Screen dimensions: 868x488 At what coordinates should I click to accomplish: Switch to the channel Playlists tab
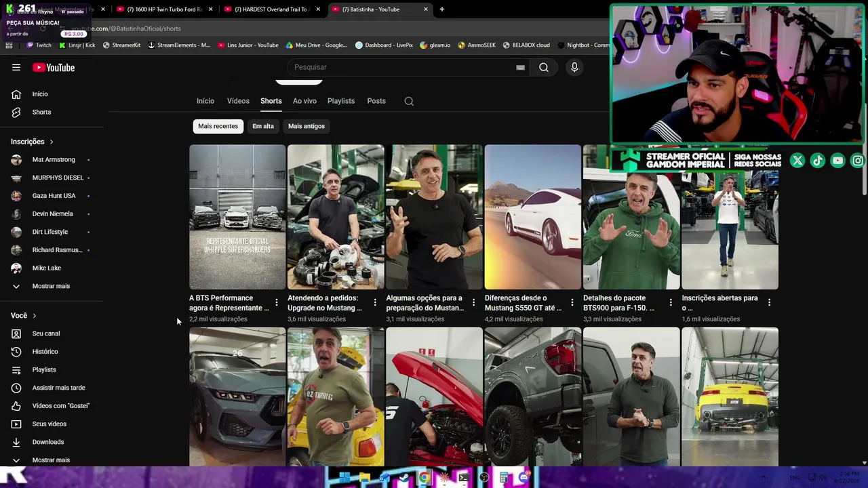coord(341,101)
